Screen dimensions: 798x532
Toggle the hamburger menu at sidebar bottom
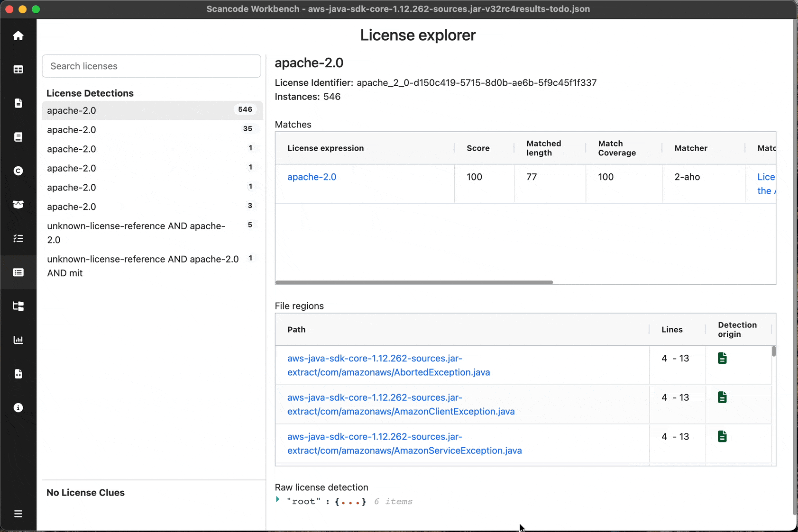pyautogui.click(x=18, y=514)
